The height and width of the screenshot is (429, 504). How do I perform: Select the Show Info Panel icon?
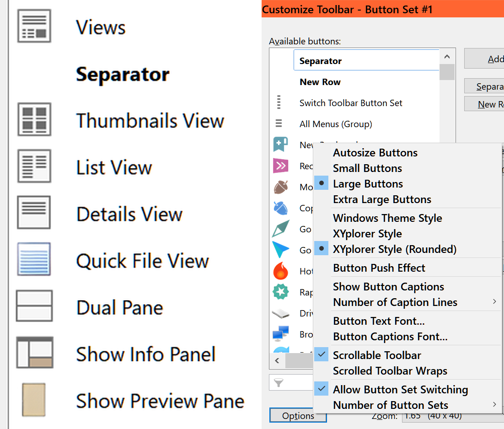tap(35, 352)
